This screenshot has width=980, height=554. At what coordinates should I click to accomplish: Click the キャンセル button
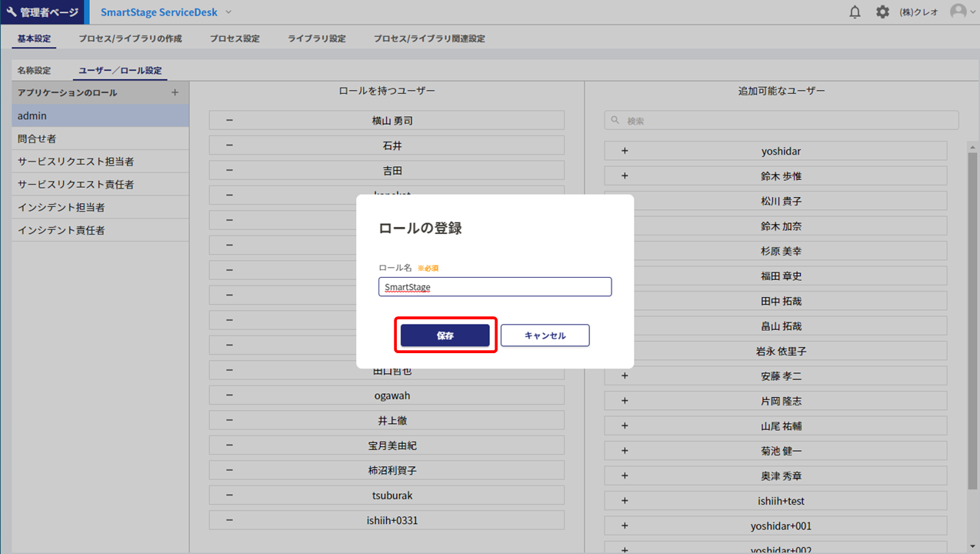(545, 335)
